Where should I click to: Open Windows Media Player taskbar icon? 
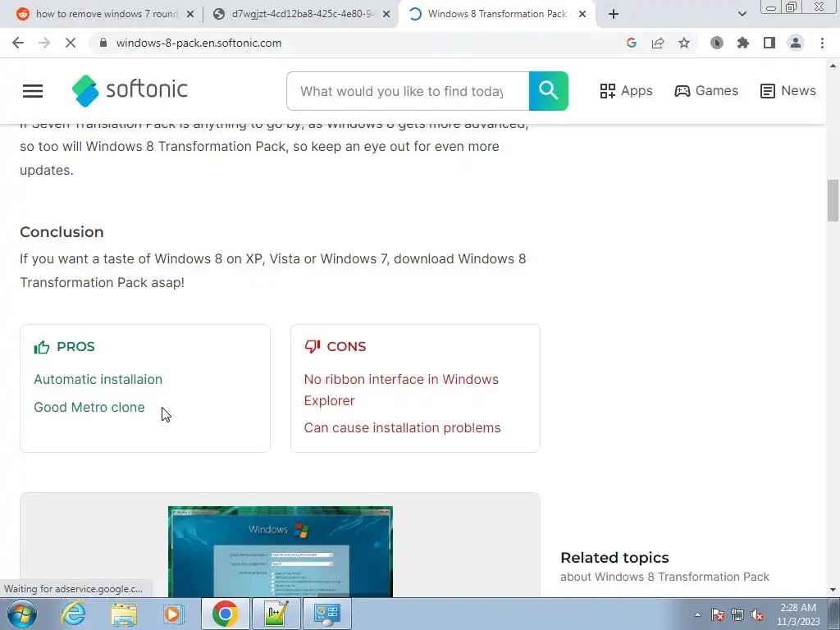click(174, 614)
